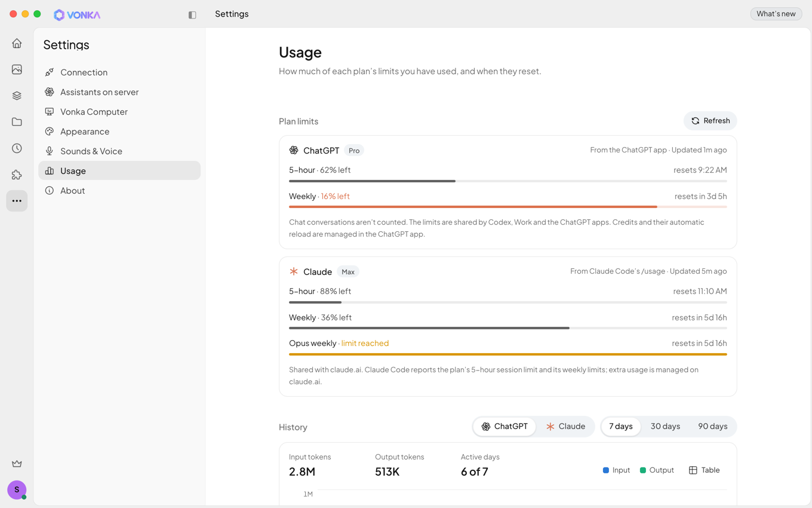This screenshot has width=812, height=508.
Task: Open the purple S profile avatar
Action: point(17,489)
